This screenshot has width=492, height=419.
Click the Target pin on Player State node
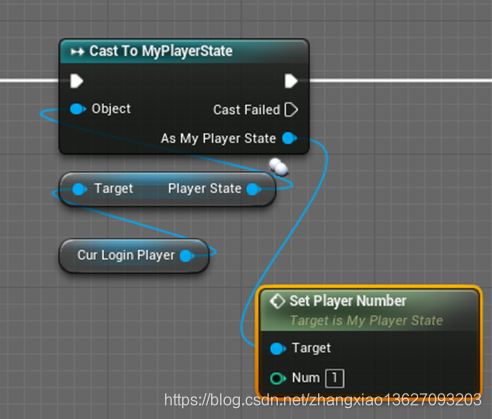pos(79,189)
